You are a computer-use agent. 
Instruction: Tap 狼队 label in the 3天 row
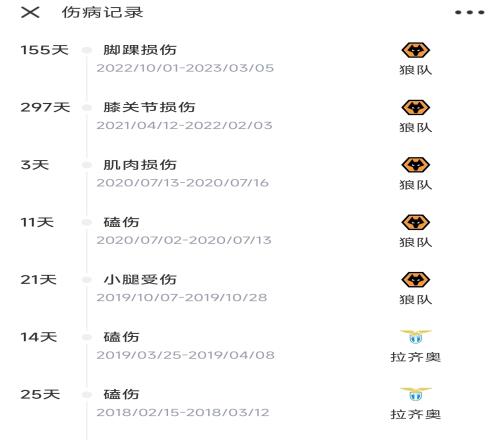click(415, 185)
